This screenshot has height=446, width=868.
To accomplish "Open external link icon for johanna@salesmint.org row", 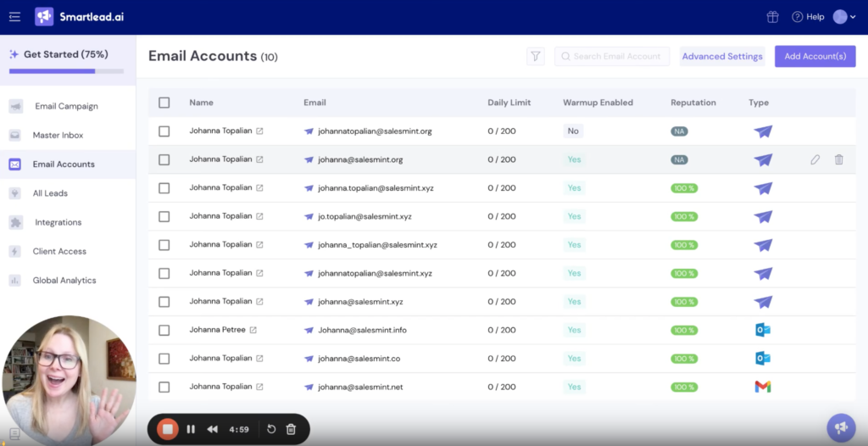I will [259, 159].
